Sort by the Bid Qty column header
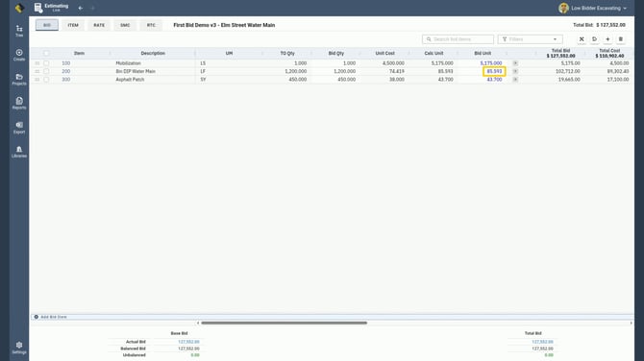This screenshot has height=361, width=644. click(x=336, y=54)
